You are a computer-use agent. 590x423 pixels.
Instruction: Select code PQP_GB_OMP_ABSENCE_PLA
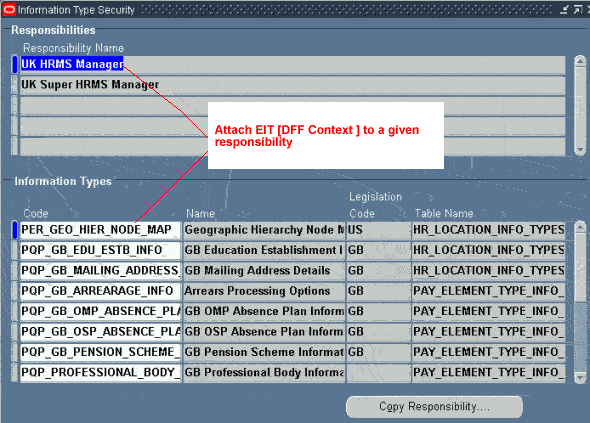point(100,311)
